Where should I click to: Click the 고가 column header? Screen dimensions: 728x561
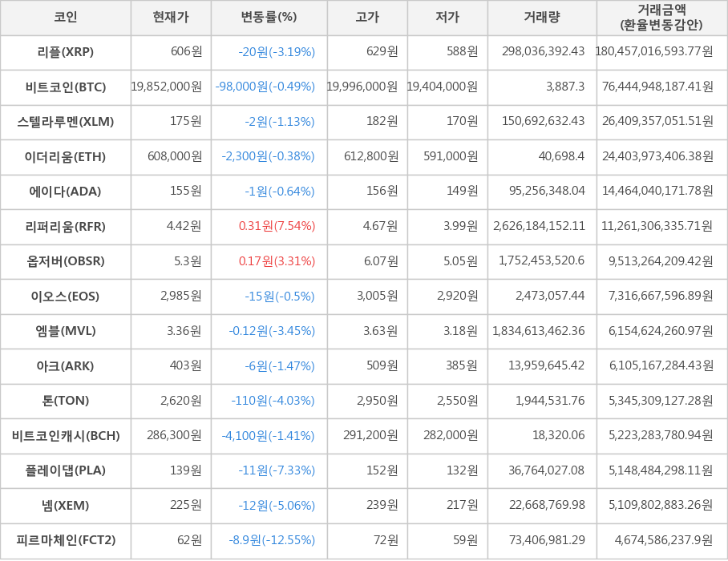click(x=367, y=18)
